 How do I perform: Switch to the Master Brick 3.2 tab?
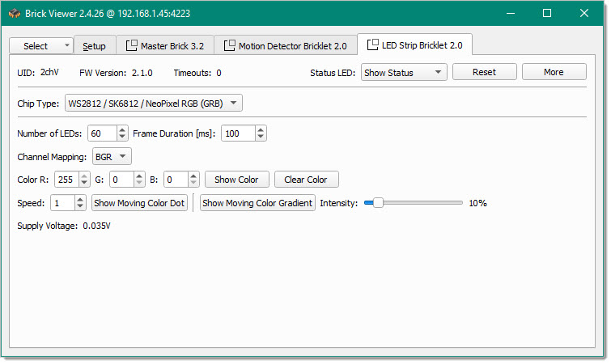coord(167,46)
